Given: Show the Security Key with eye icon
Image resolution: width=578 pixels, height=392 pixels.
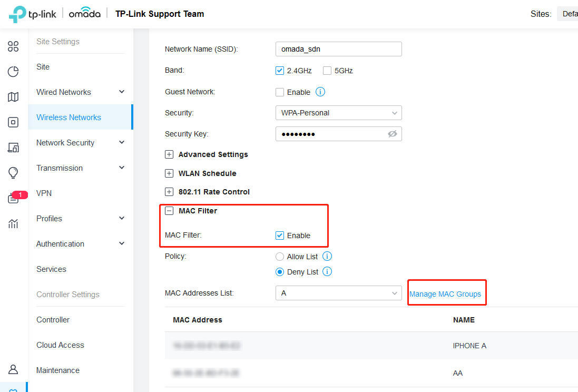Looking at the screenshot, I should coord(392,134).
